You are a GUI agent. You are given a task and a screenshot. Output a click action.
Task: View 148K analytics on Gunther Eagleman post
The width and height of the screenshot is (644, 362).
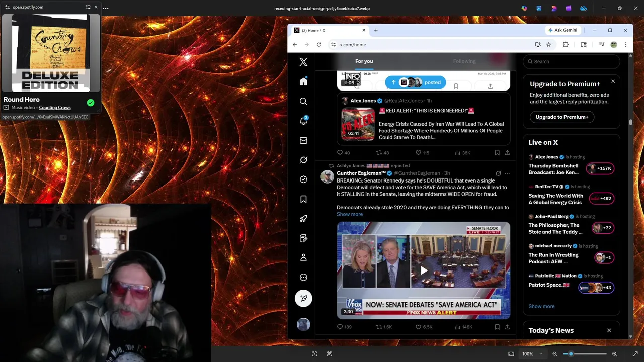pos(463,327)
